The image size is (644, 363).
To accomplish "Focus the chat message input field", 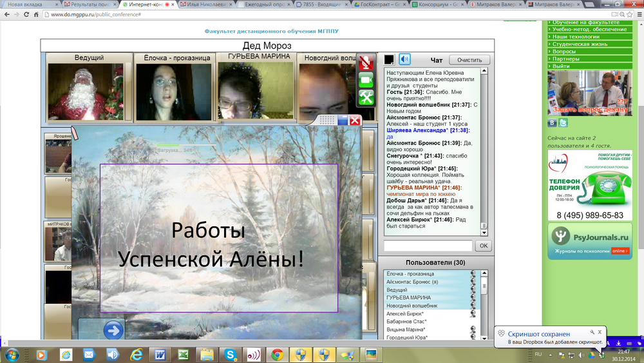I will point(428,246).
